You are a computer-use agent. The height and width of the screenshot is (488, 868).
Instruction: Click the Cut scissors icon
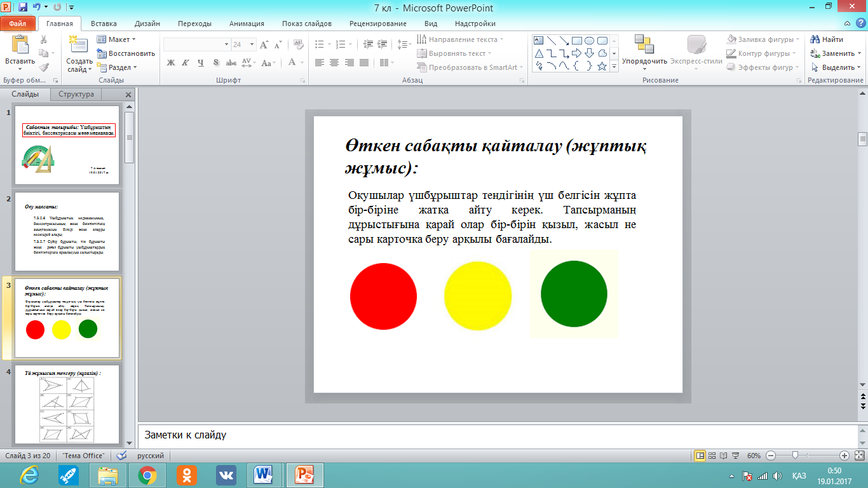pyautogui.click(x=44, y=39)
